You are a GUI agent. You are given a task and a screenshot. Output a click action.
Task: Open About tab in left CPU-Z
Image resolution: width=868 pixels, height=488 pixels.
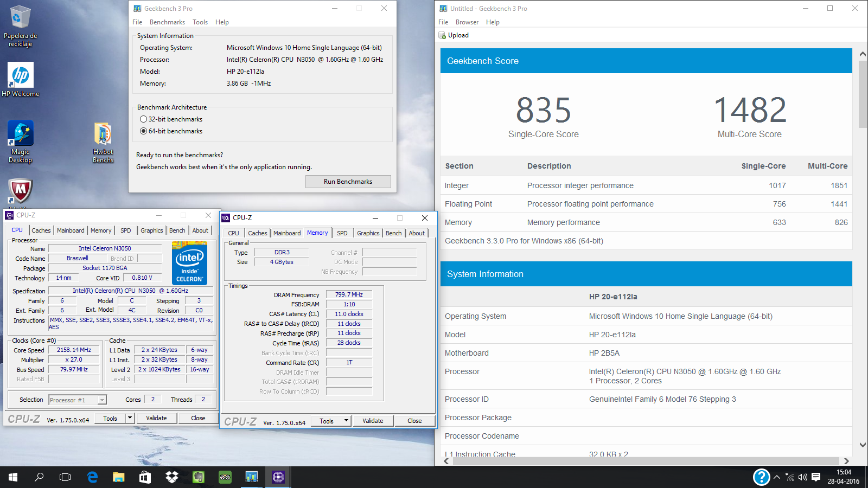(200, 230)
